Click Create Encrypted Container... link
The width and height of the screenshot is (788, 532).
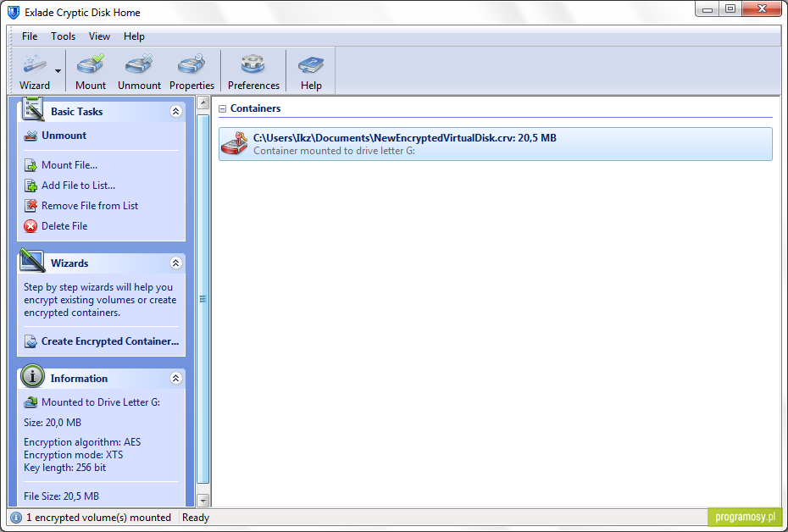point(110,341)
